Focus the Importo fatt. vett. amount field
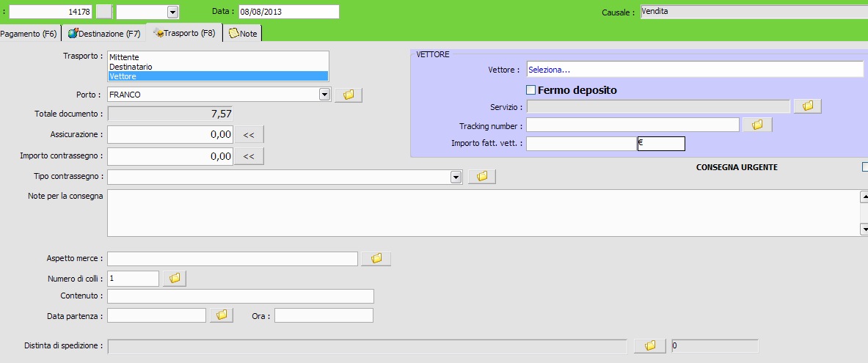The width and height of the screenshot is (868, 363). tap(582, 144)
